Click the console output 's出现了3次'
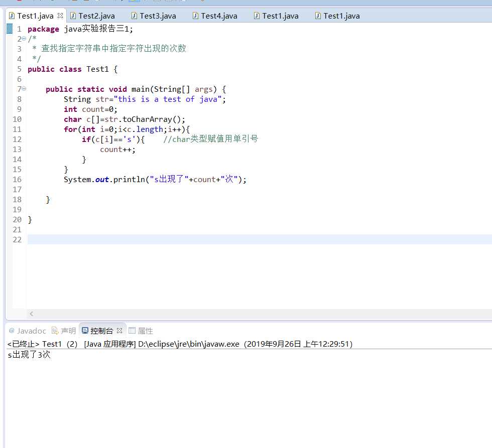The height and width of the screenshot is (448, 492). pos(29,354)
